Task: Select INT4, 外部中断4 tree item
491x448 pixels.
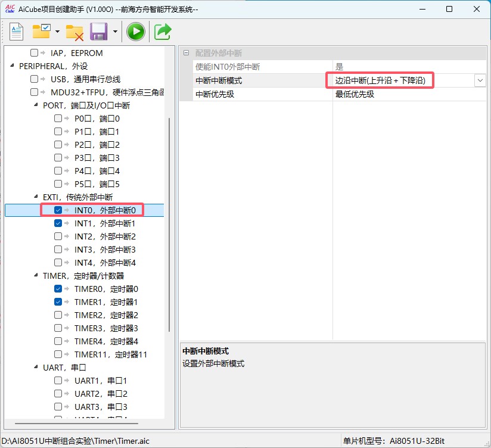Action: tap(105, 263)
